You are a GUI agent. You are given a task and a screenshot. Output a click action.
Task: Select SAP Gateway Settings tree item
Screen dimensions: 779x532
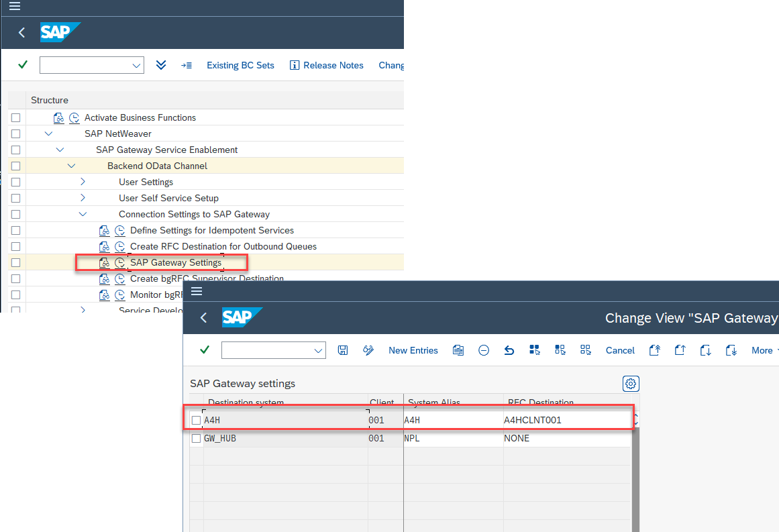176,262
